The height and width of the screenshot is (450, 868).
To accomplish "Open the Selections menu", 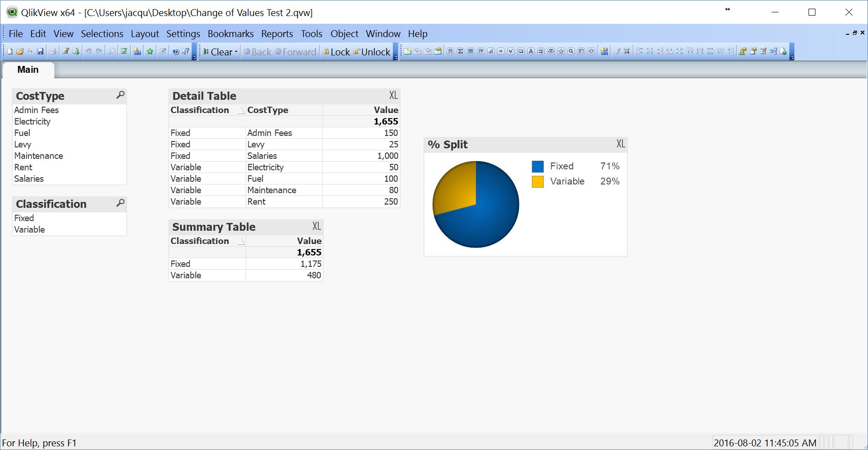I will pos(102,34).
